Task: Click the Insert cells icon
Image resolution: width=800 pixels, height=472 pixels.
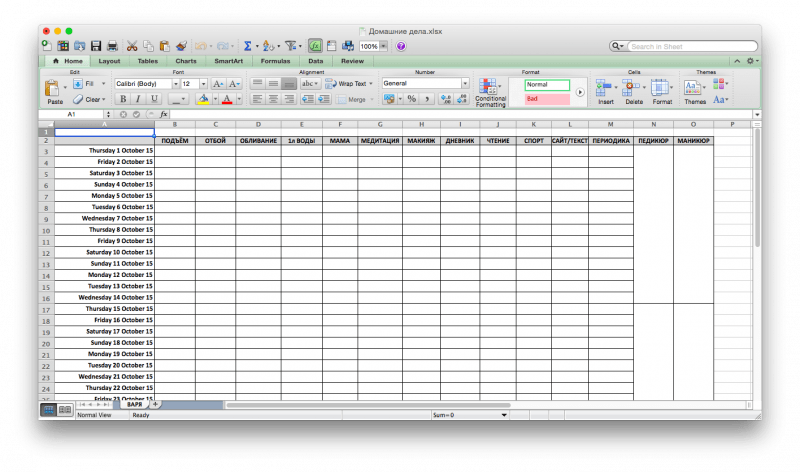Action: 606,90
